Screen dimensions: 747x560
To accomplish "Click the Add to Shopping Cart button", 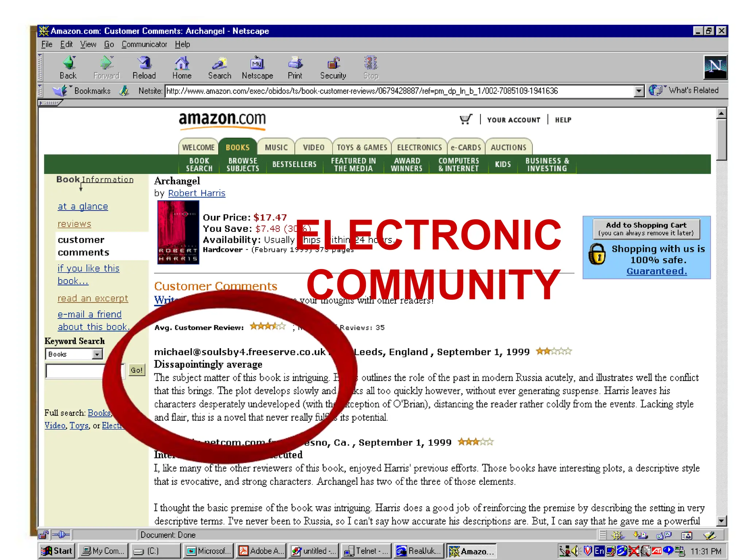I will pos(646,229).
